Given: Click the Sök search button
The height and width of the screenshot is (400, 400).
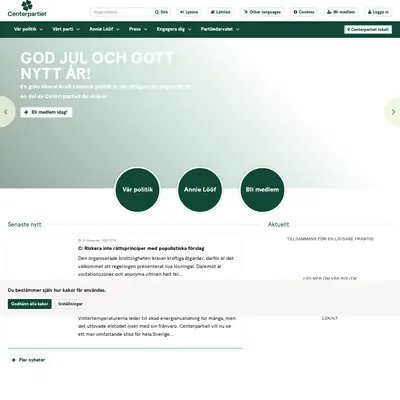Looking at the screenshot, I should 162,12.
